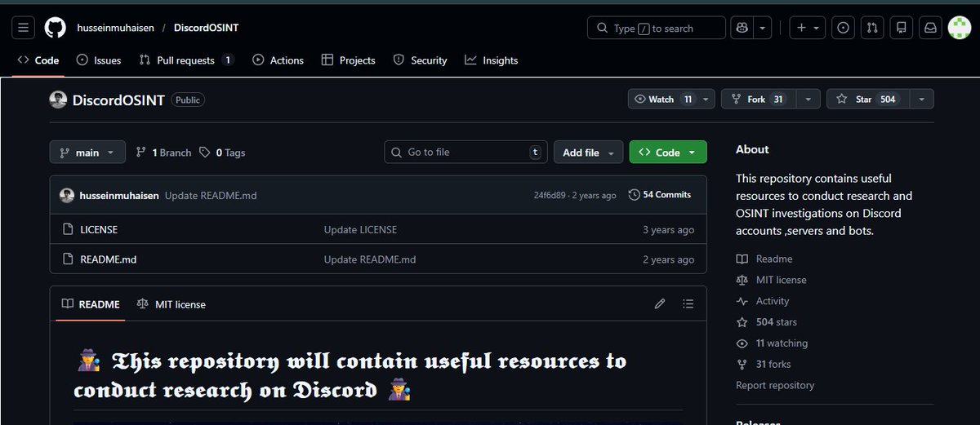Screen dimensions: 980x425
Task: Switch to the Projects tab
Action: [349, 60]
